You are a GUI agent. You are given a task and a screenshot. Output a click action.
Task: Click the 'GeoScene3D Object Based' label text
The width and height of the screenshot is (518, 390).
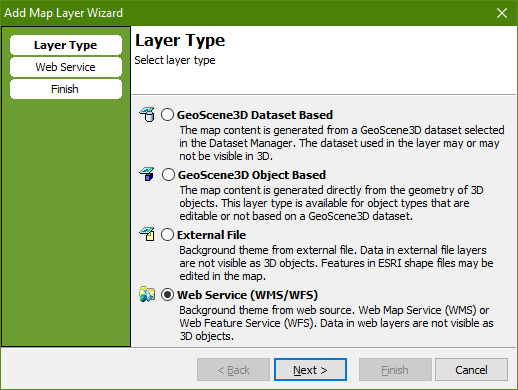point(252,175)
